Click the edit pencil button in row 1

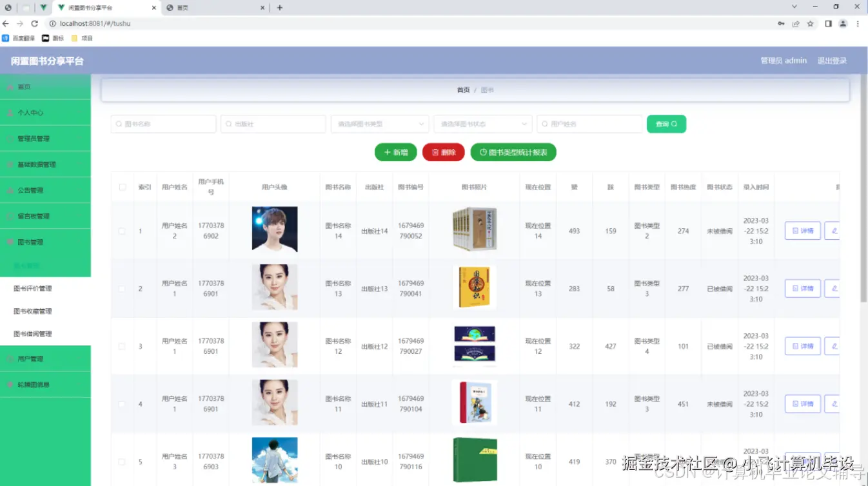pyautogui.click(x=833, y=231)
